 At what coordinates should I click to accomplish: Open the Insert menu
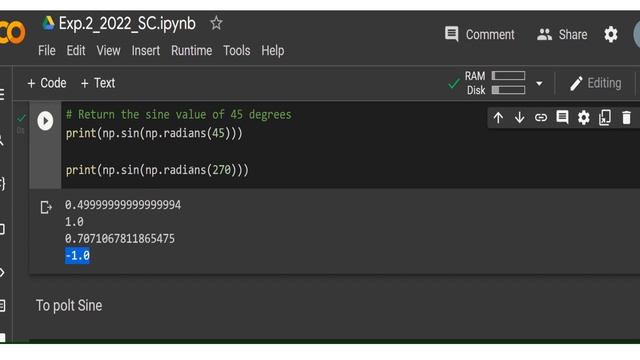click(146, 51)
